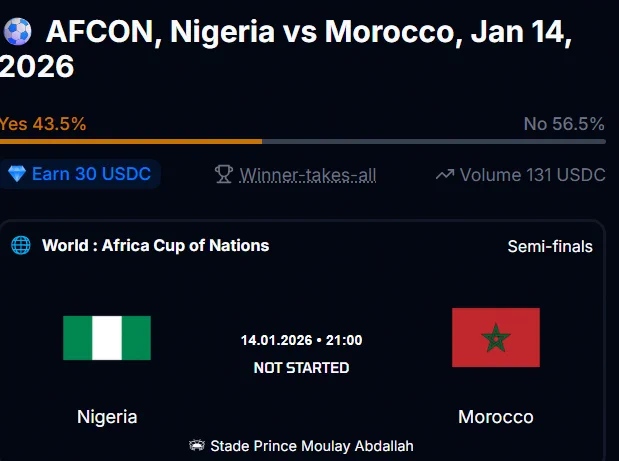Viewport: 619px width, 461px height.
Task: Click the blue diamond Earn icon
Action: pos(17,174)
